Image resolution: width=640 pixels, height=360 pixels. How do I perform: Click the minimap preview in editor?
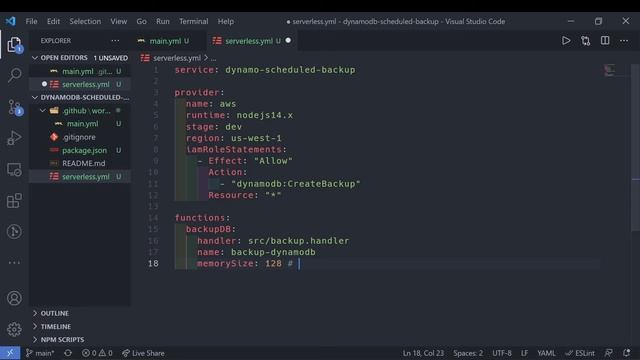tap(610, 70)
